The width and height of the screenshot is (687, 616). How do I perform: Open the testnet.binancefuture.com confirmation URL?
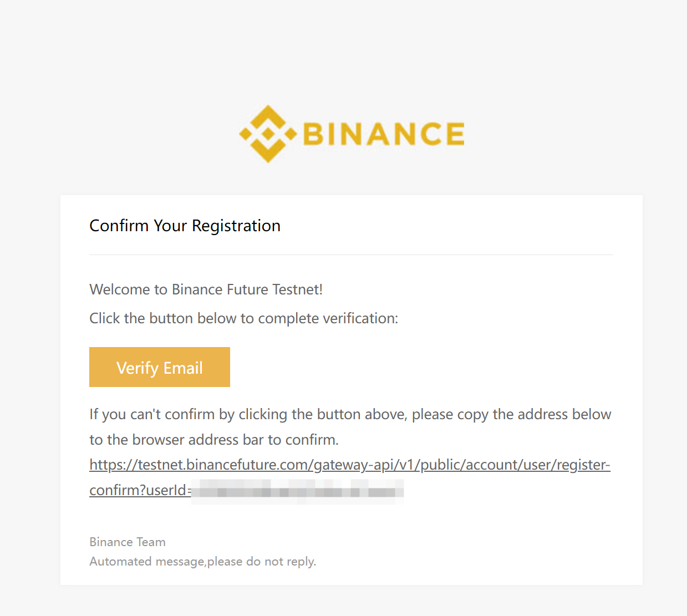[350, 465]
